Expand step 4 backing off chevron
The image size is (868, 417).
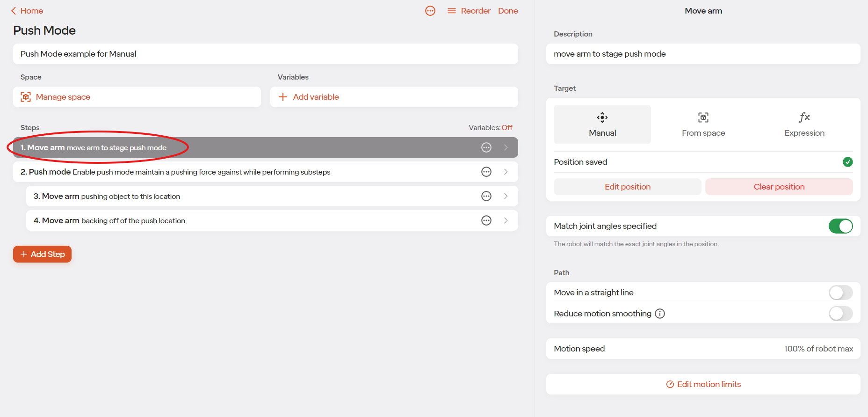[506, 220]
